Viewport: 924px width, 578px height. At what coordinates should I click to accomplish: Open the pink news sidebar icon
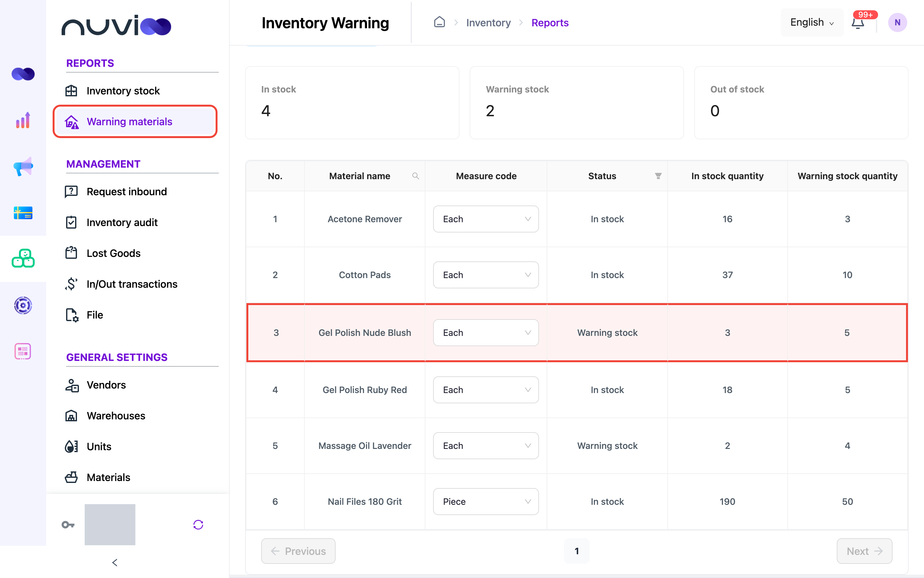(x=23, y=351)
